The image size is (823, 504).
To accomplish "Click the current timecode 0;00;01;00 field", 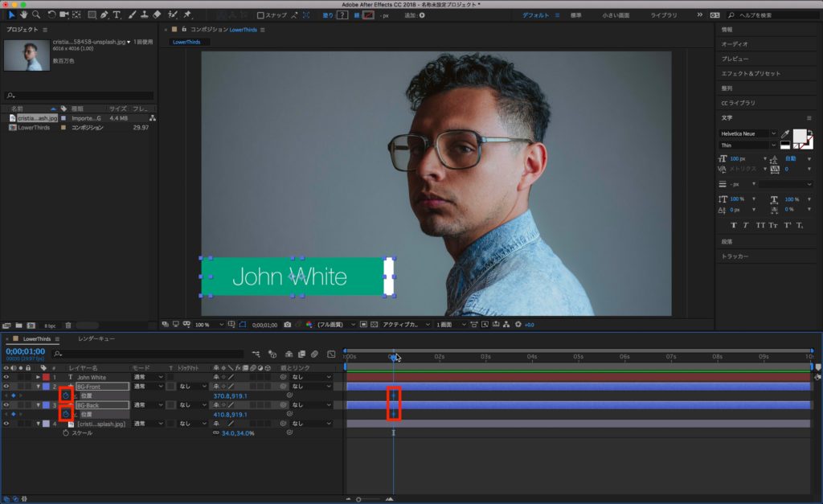I will point(25,351).
